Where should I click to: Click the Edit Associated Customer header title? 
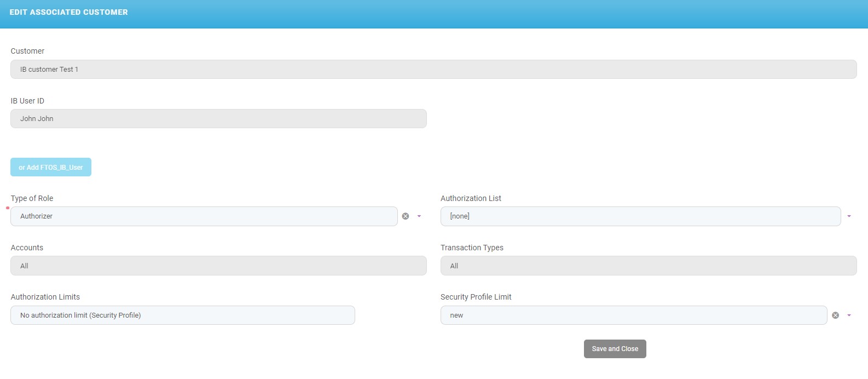pyautogui.click(x=69, y=12)
